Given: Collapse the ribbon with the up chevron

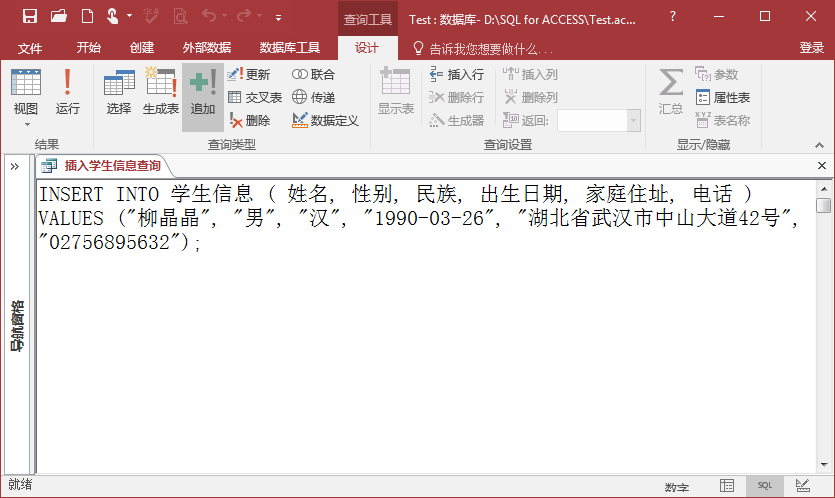Looking at the screenshot, I should click(x=820, y=145).
